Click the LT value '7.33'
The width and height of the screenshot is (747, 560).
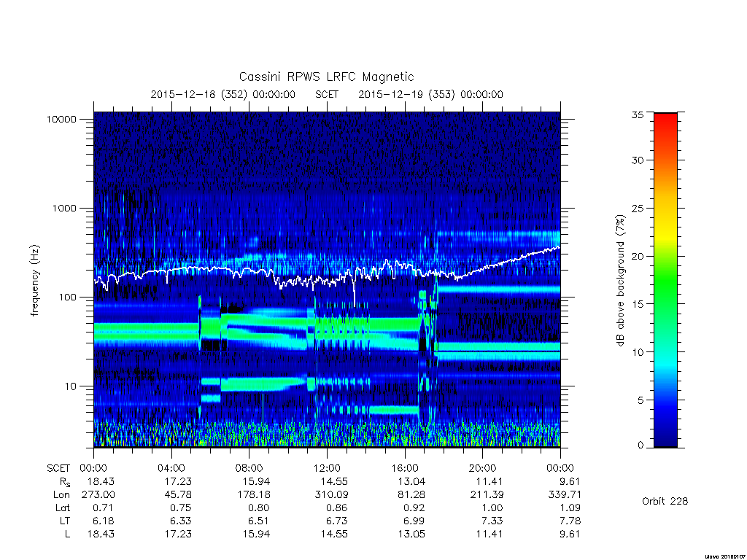492,521
